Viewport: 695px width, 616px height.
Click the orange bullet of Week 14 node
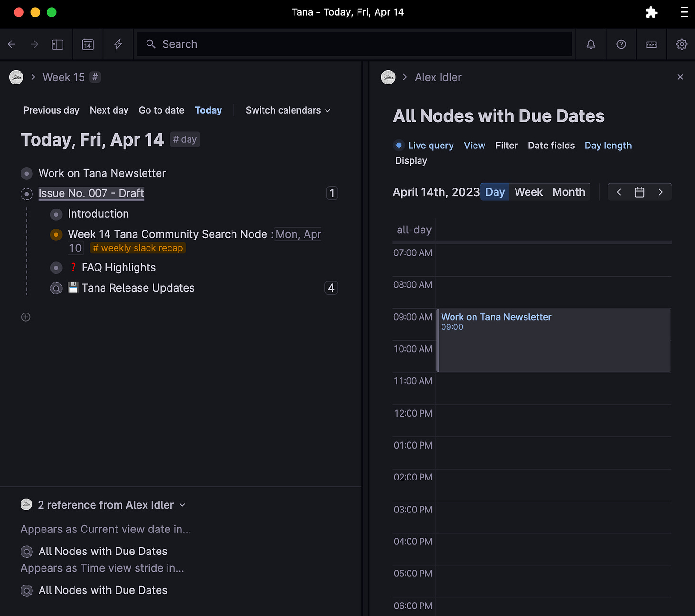[x=56, y=235]
